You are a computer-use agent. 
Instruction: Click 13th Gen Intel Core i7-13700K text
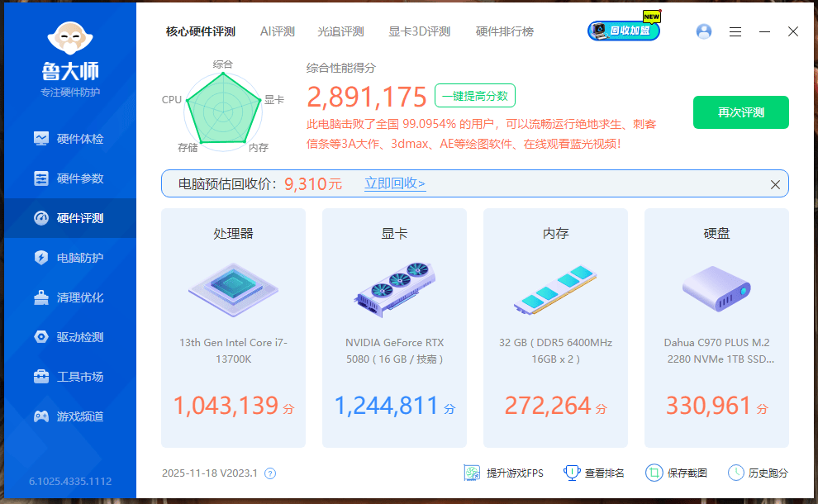click(233, 350)
